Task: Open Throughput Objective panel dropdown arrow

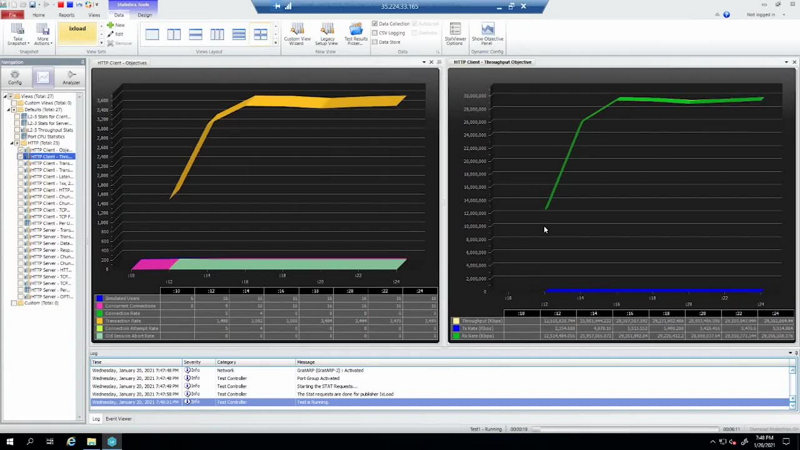Action: coord(786,62)
